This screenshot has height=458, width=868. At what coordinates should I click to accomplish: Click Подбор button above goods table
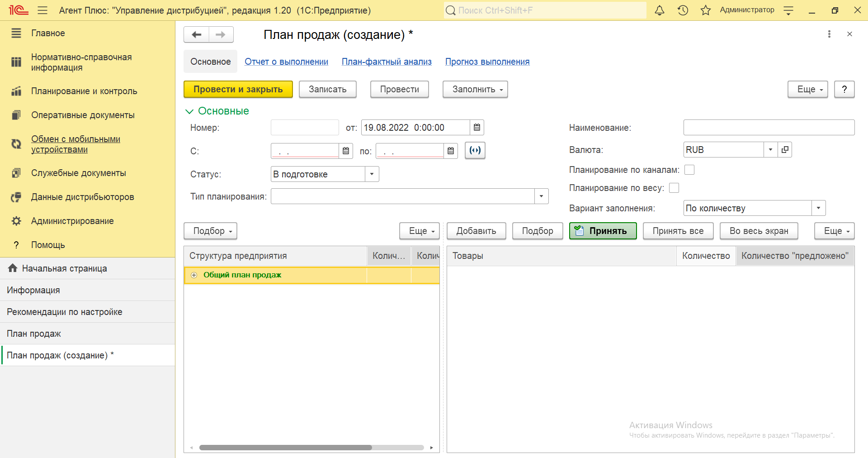(x=538, y=231)
